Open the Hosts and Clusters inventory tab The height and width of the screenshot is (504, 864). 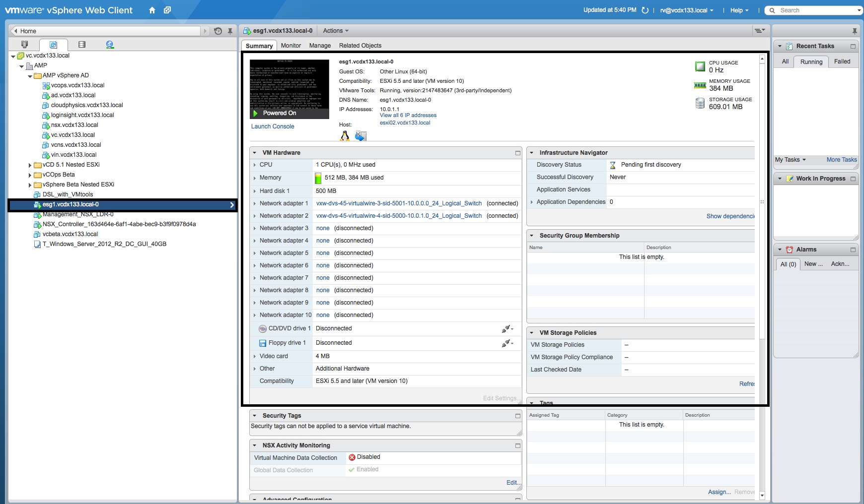pyautogui.click(x=24, y=45)
